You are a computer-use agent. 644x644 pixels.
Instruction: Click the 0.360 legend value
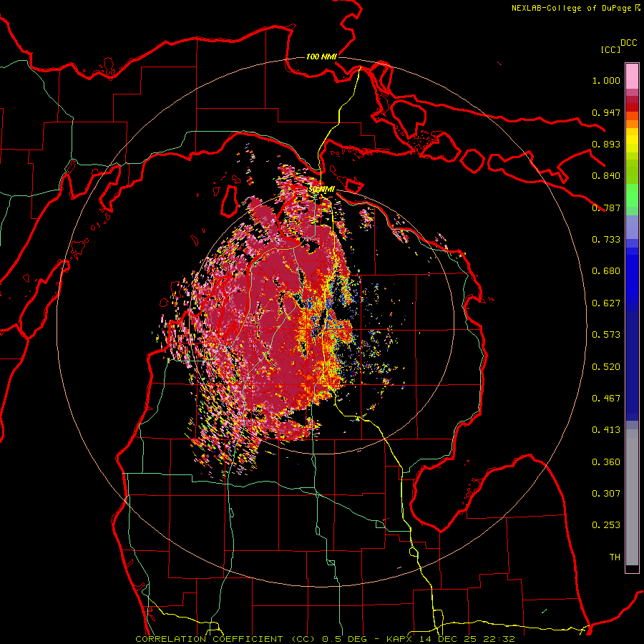tap(606, 462)
